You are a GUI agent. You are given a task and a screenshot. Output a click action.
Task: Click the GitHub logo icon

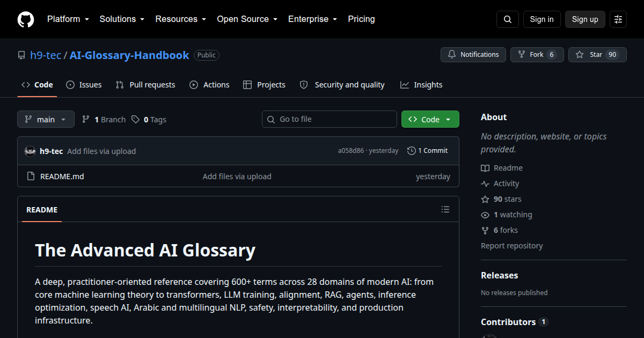pyautogui.click(x=26, y=19)
